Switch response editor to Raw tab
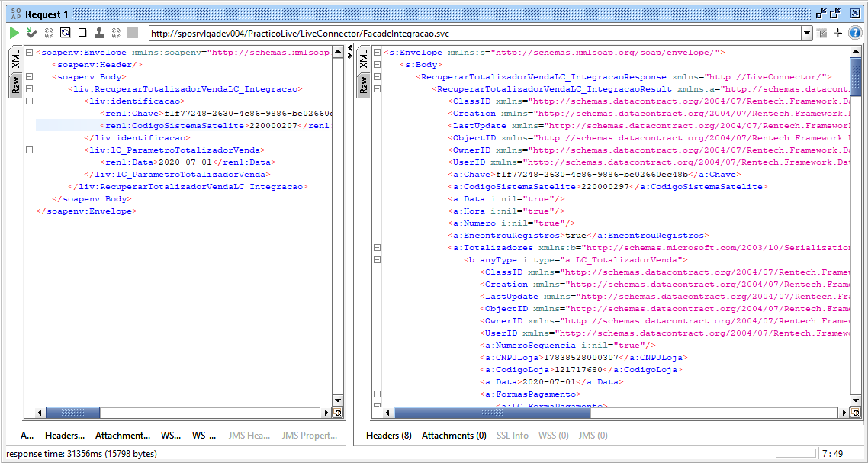This screenshot has height=463, width=868. [363, 85]
